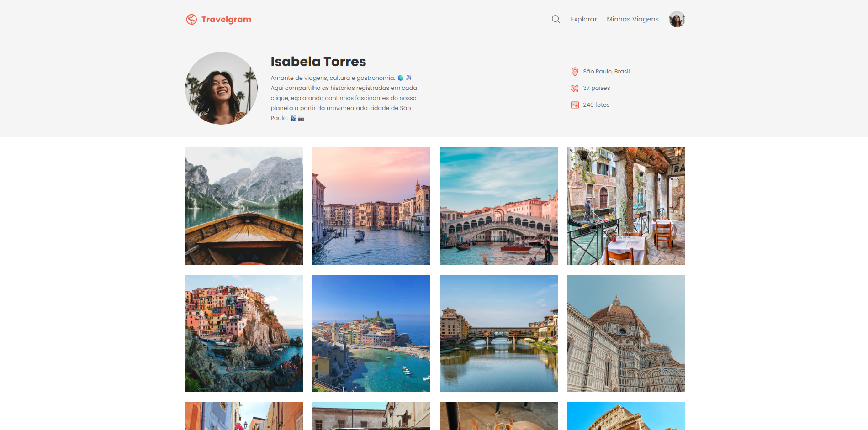The height and width of the screenshot is (430, 868).
Task: Open the search magnifier icon
Action: (556, 19)
